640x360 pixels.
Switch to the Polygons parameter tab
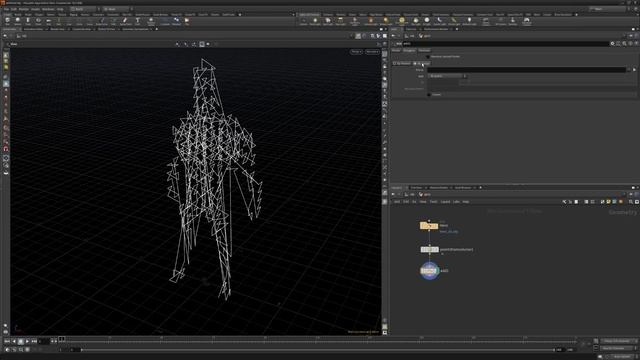coord(409,51)
